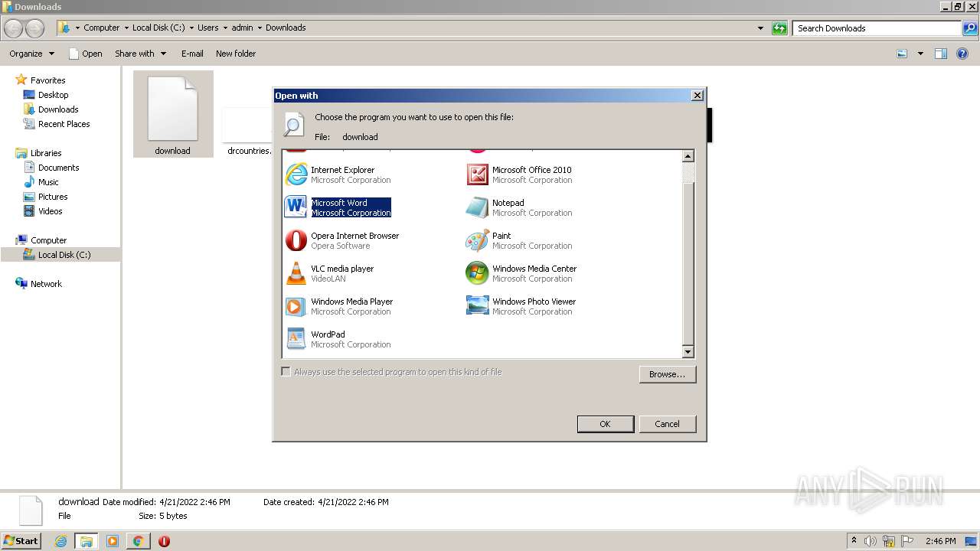Open Internet Explorer from the taskbar
The height and width of the screenshot is (551, 980).
tap(61, 541)
